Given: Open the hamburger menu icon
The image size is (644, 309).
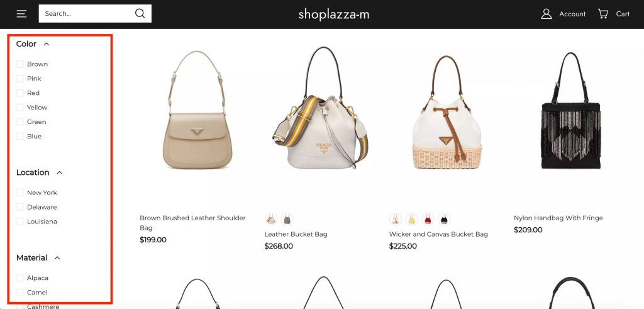Looking at the screenshot, I should pos(21,14).
